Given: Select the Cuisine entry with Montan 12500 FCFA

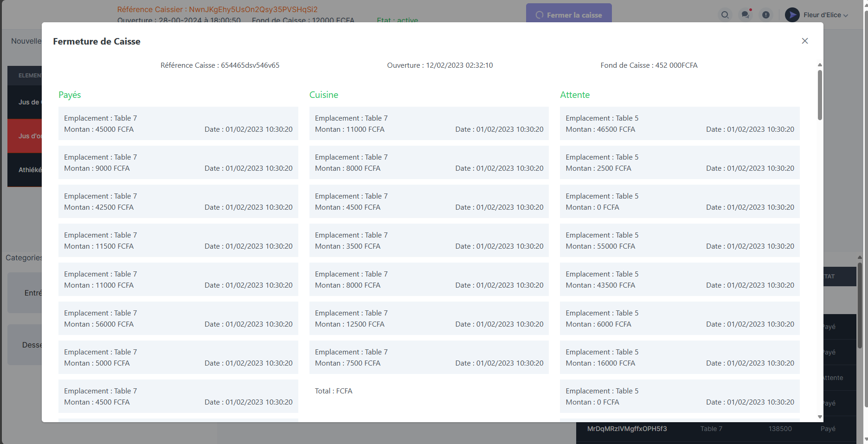Looking at the screenshot, I should pyautogui.click(x=429, y=318).
